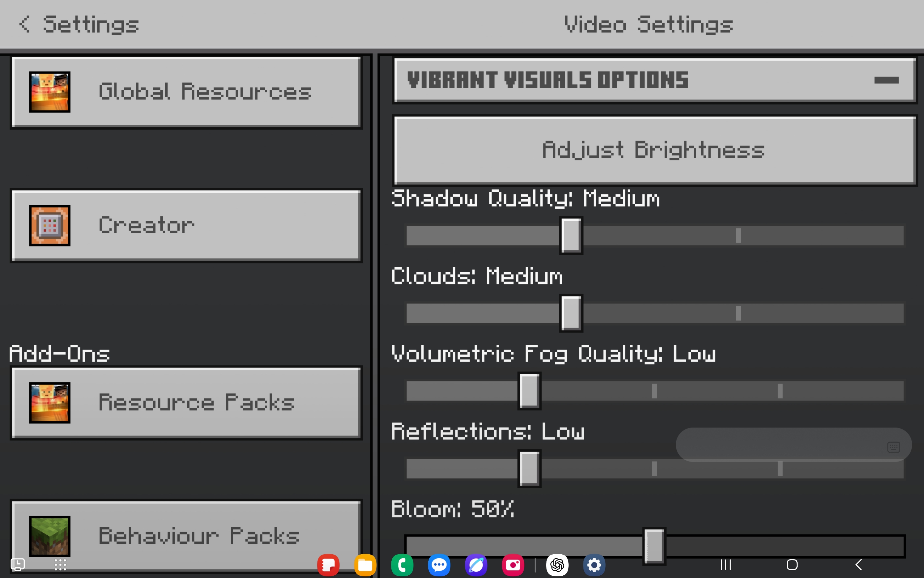This screenshot has width=924, height=578.
Task: Click the Volumetric Fog Quality slider handle
Action: click(x=529, y=391)
